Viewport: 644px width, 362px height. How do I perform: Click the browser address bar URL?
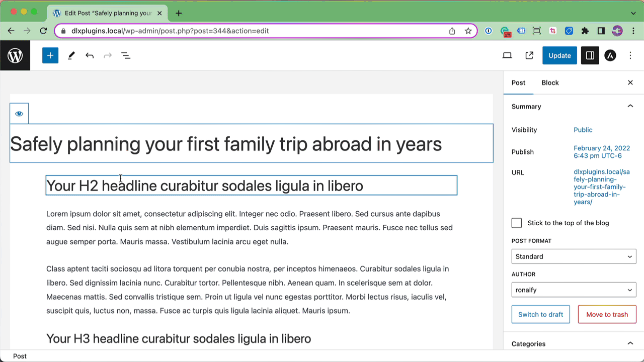coord(170,31)
